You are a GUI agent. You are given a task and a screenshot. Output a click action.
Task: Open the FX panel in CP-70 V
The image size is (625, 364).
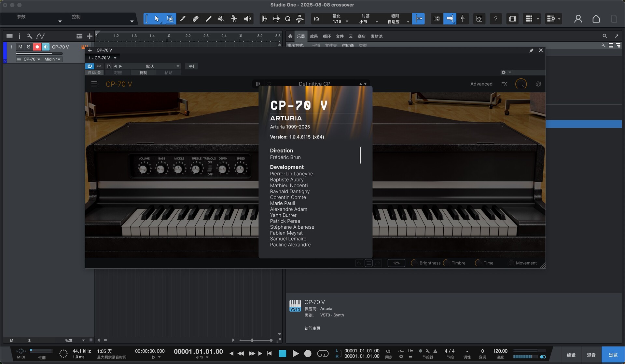pyautogui.click(x=504, y=84)
